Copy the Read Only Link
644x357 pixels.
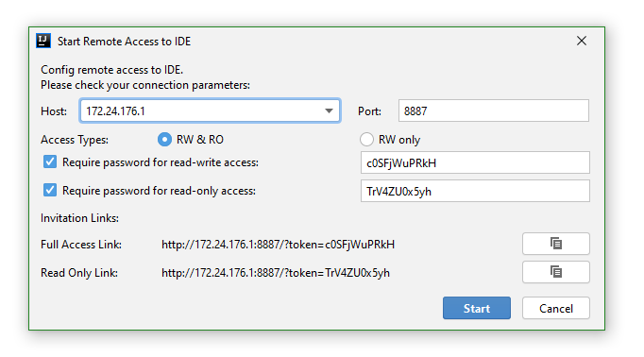[555, 272]
